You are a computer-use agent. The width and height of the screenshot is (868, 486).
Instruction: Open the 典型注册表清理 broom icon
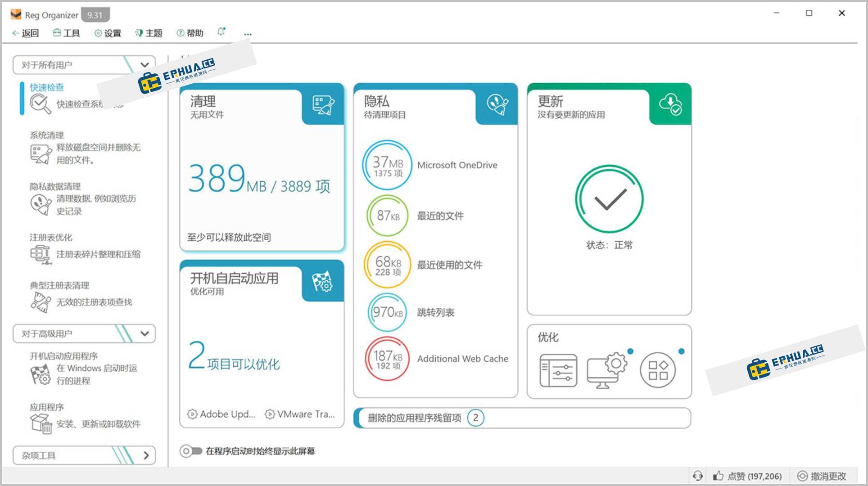(40, 301)
